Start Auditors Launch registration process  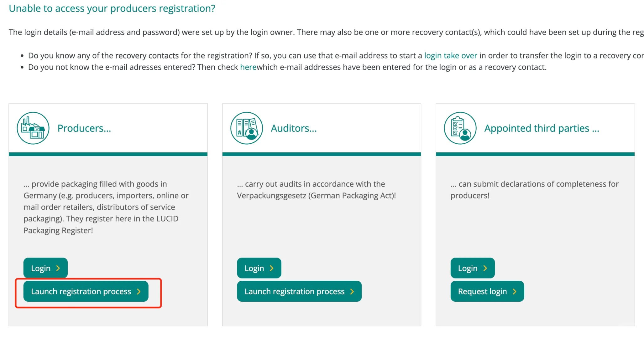click(x=299, y=292)
